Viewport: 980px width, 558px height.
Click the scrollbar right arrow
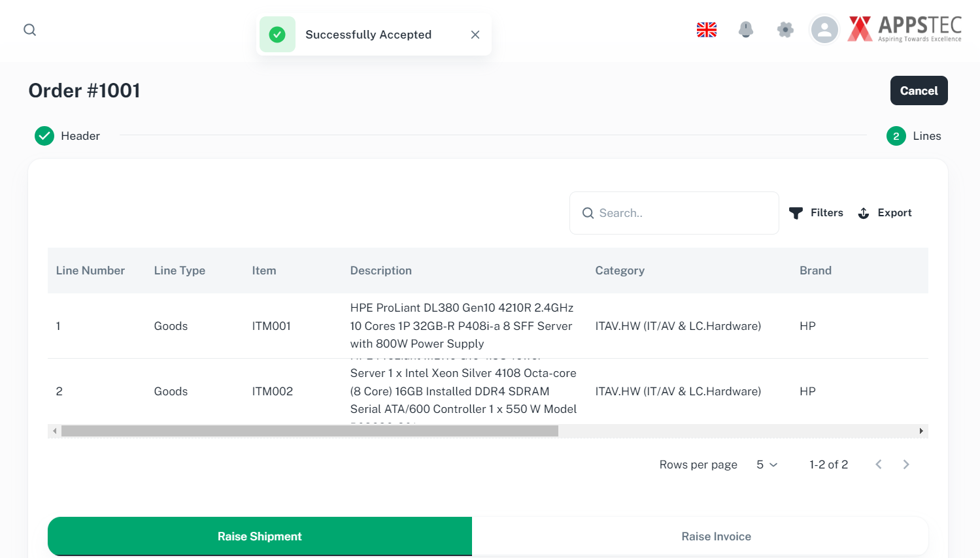click(921, 431)
